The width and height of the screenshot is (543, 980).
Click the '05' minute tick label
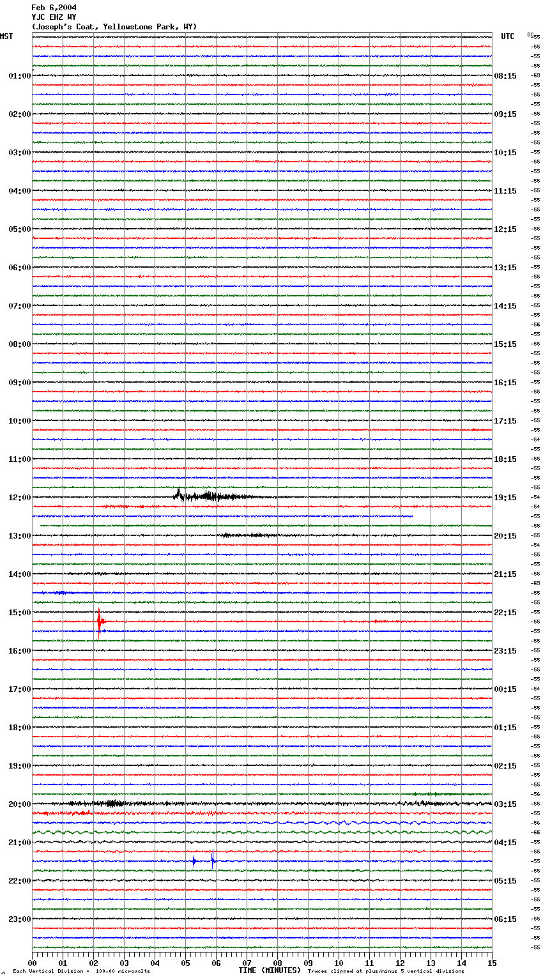tap(185, 963)
